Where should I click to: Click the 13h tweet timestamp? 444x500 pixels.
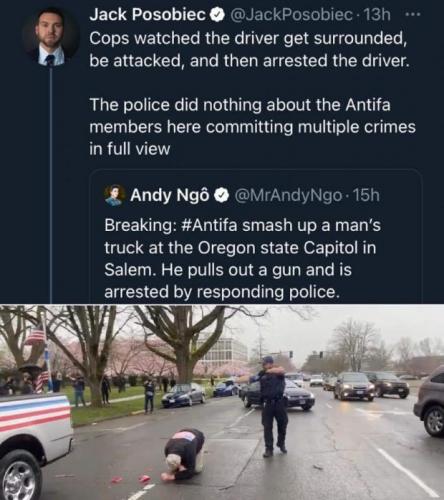(x=376, y=15)
